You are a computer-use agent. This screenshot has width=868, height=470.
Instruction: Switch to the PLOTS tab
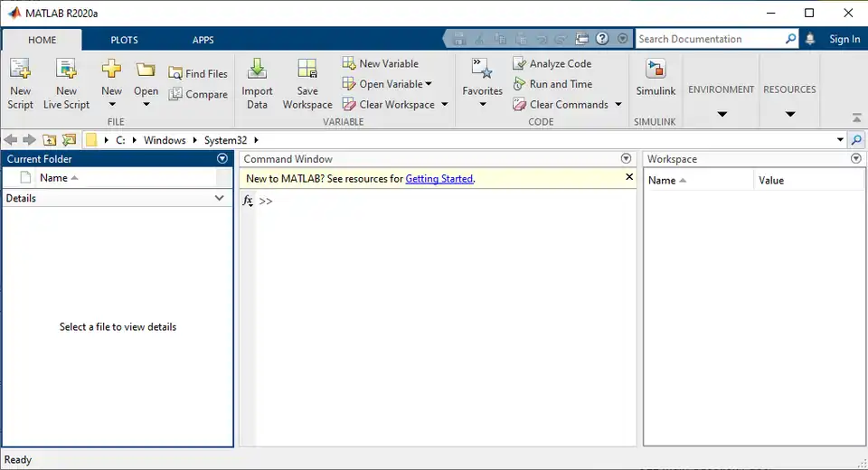click(x=124, y=40)
